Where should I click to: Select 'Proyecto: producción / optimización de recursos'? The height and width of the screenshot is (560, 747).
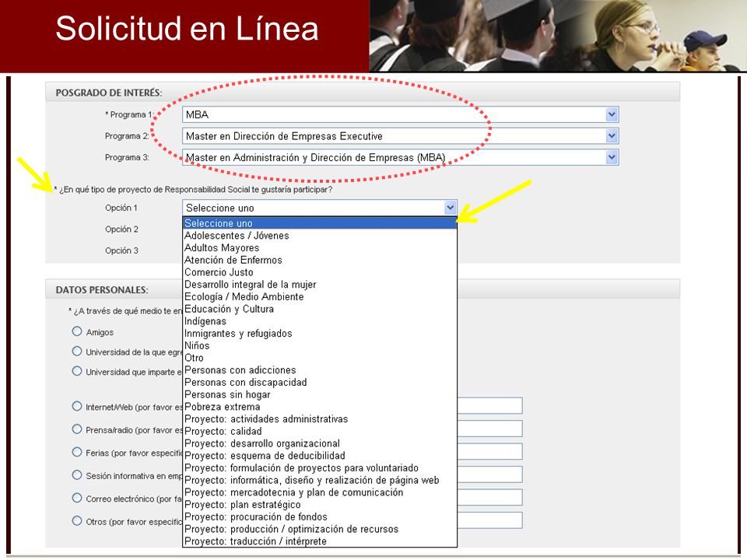pyautogui.click(x=320, y=529)
